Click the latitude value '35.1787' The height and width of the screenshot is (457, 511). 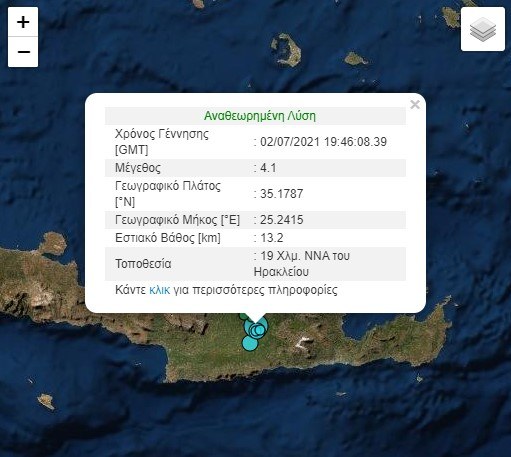click(281, 194)
